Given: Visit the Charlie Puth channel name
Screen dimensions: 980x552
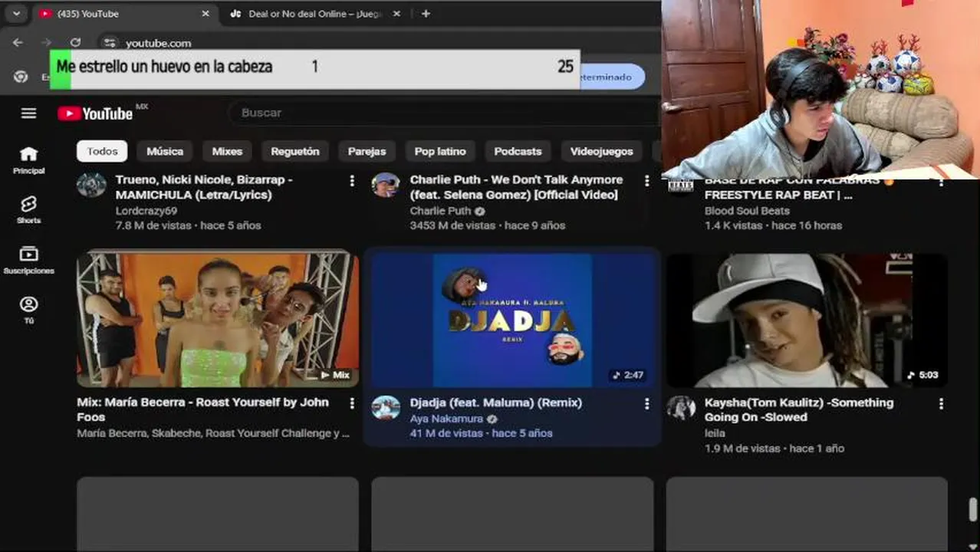Looking at the screenshot, I should pos(440,211).
